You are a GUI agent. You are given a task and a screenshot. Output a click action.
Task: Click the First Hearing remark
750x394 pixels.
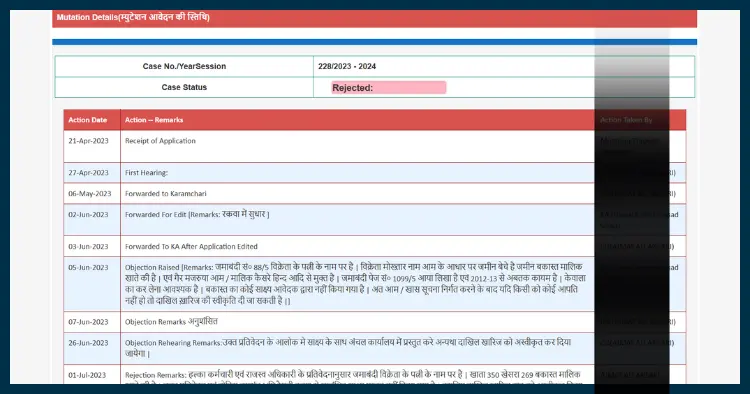(146, 173)
